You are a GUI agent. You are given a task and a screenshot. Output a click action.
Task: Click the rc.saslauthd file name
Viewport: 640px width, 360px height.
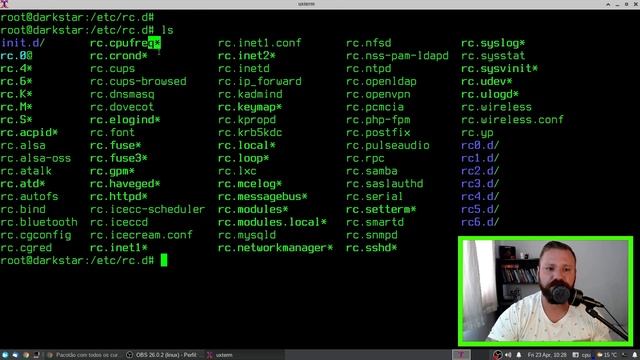pos(384,184)
